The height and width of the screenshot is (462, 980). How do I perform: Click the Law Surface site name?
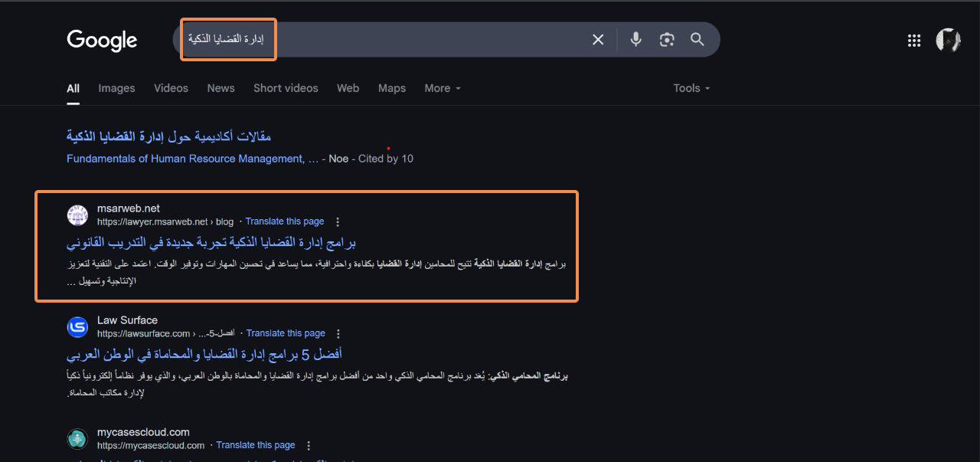[127, 320]
